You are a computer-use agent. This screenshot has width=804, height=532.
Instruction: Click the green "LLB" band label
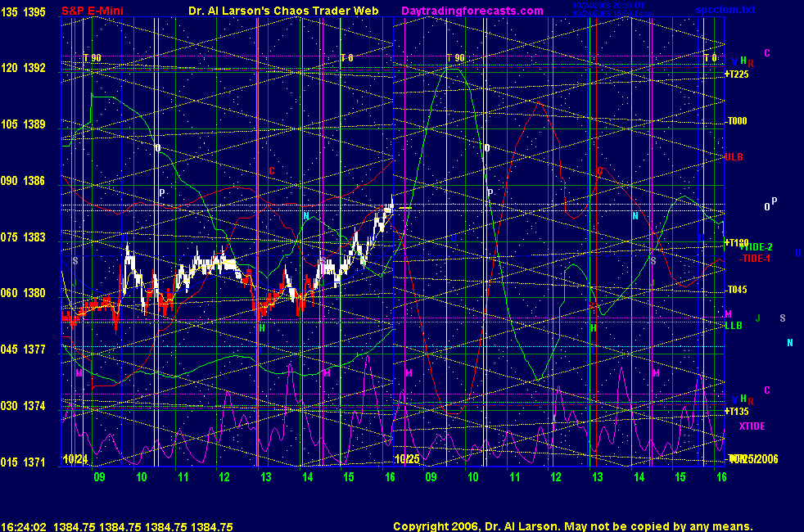pyautogui.click(x=734, y=326)
